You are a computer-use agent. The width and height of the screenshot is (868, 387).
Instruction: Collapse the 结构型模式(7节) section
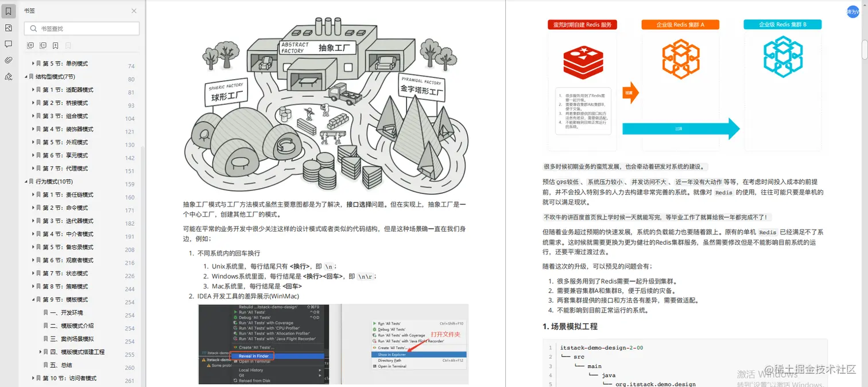(x=25, y=76)
